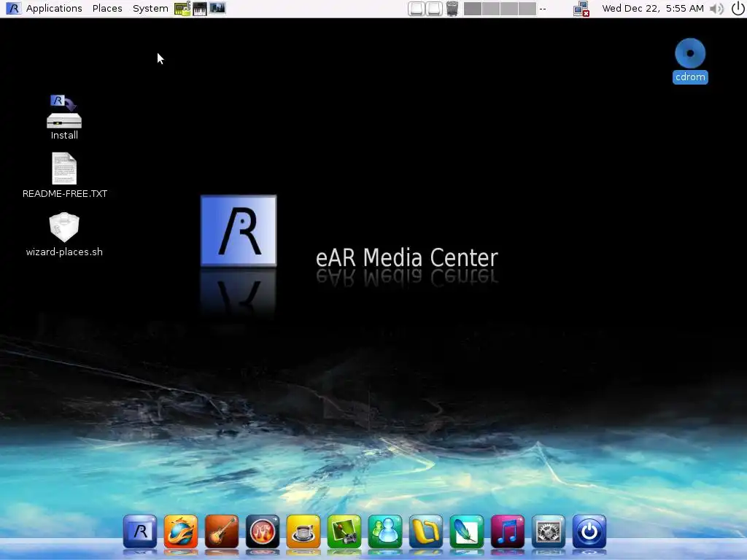This screenshot has width=747, height=560.
Task: Open the clock showing Wed Dec 22
Action: pyautogui.click(x=653, y=8)
